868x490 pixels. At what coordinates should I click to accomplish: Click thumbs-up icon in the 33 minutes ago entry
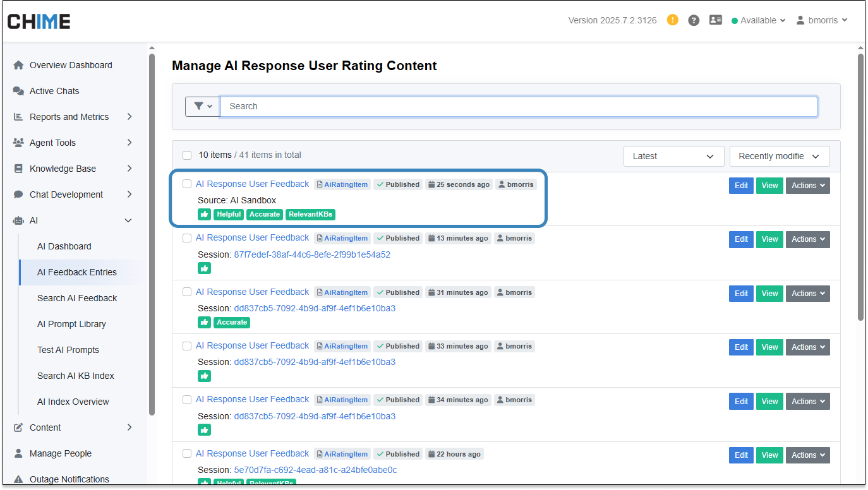click(x=204, y=376)
